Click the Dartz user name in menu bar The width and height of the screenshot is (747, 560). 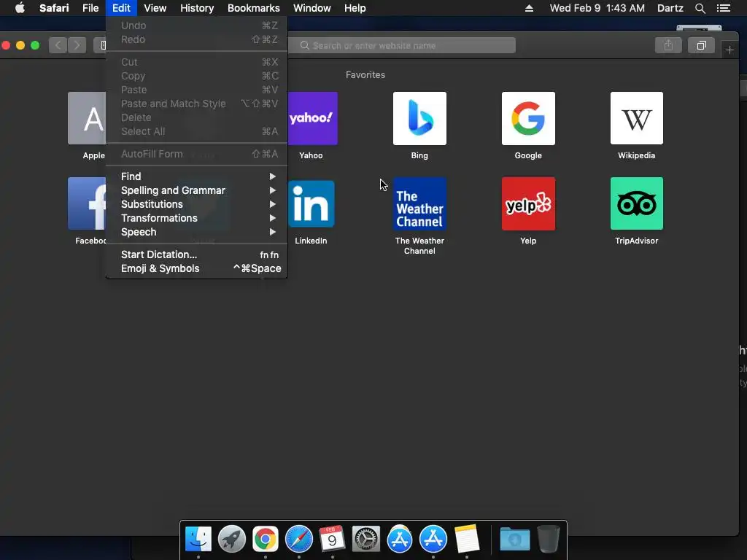coord(670,8)
